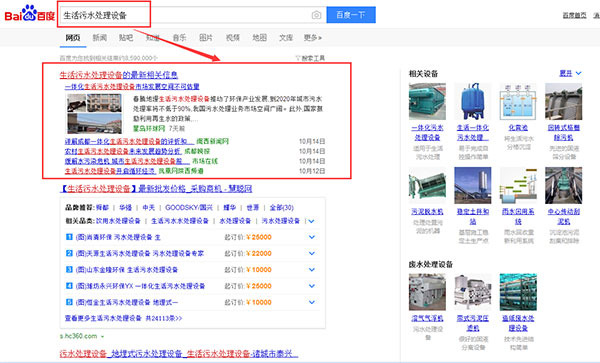Open the 中心传动刮泥机 image
Screen dimensions: 600x363
coord(564,185)
